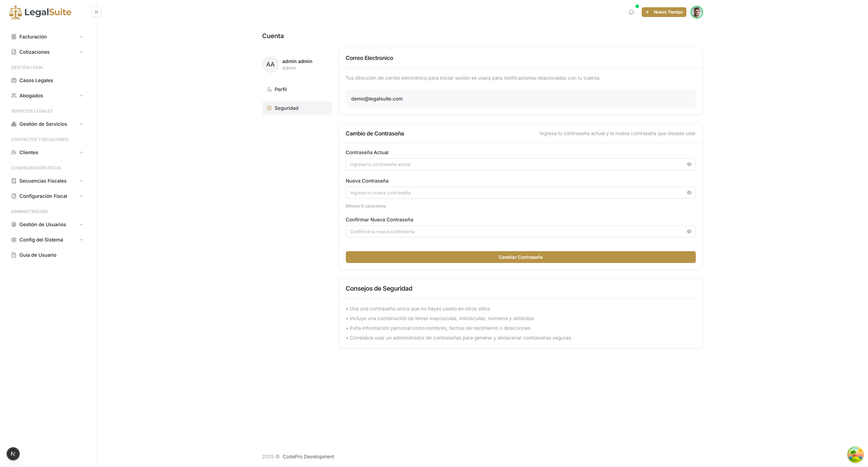
Task: Click the LegalSuite scales logo
Action: pos(15,12)
